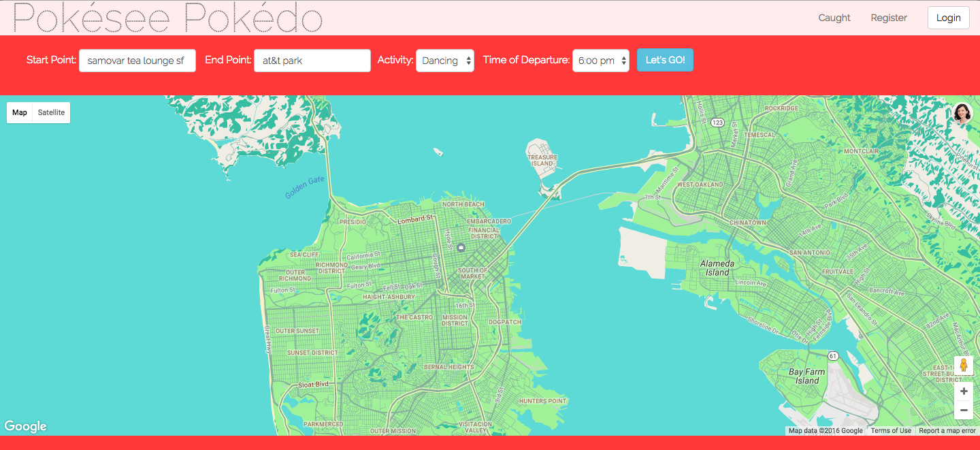Click the Treasure Island map label
The width and height of the screenshot is (980, 450).
542,160
